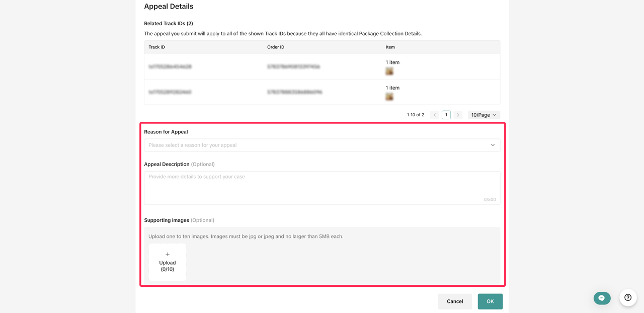Open the 10/Page page size dropdown
The image size is (644, 313).
coord(484,115)
